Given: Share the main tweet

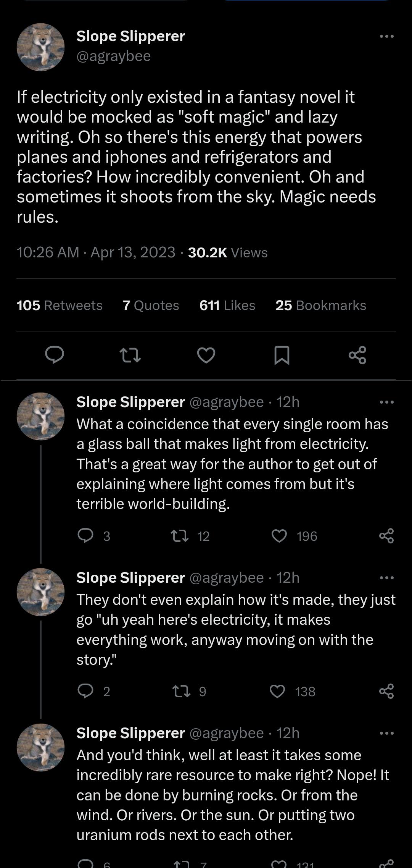Looking at the screenshot, I should (x=357, y=355).
